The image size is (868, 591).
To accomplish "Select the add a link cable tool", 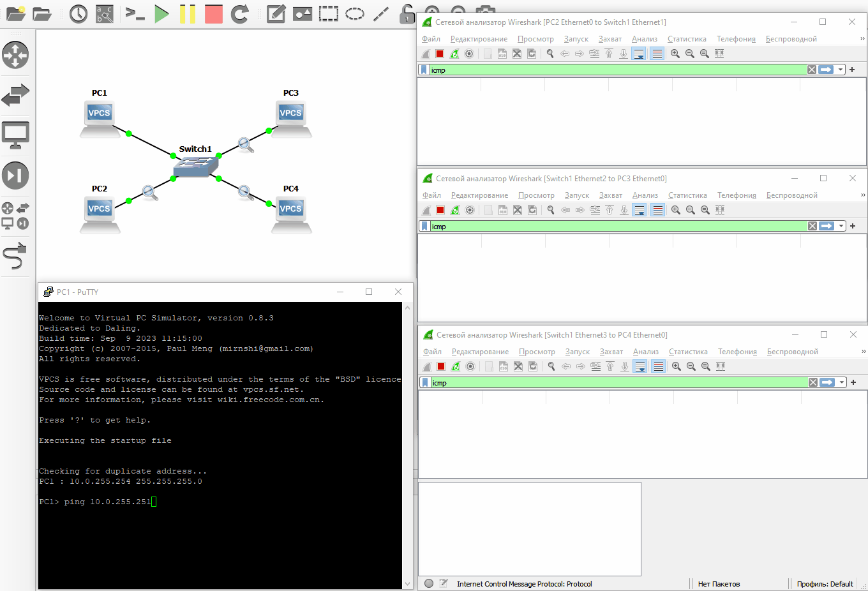I will 15,256.
